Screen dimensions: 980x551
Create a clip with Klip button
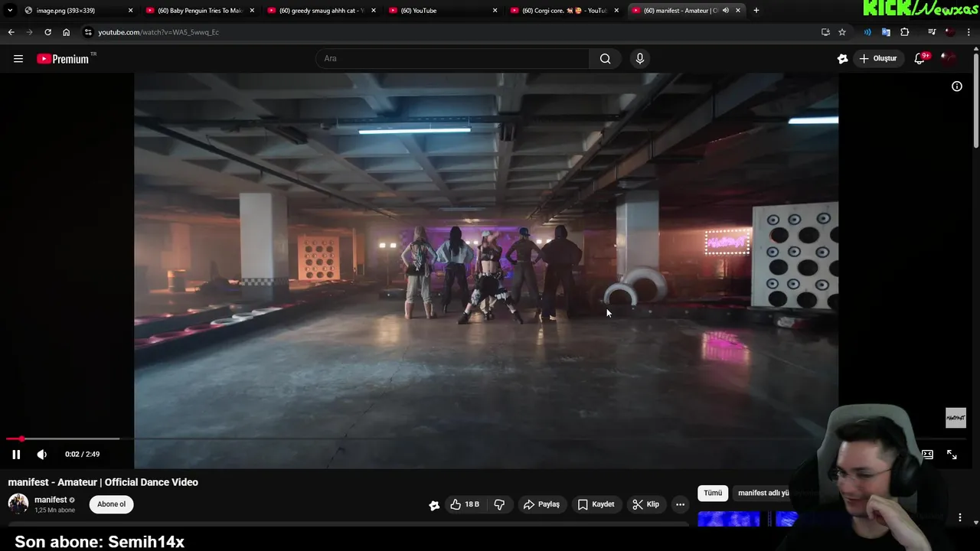point(645,504)
